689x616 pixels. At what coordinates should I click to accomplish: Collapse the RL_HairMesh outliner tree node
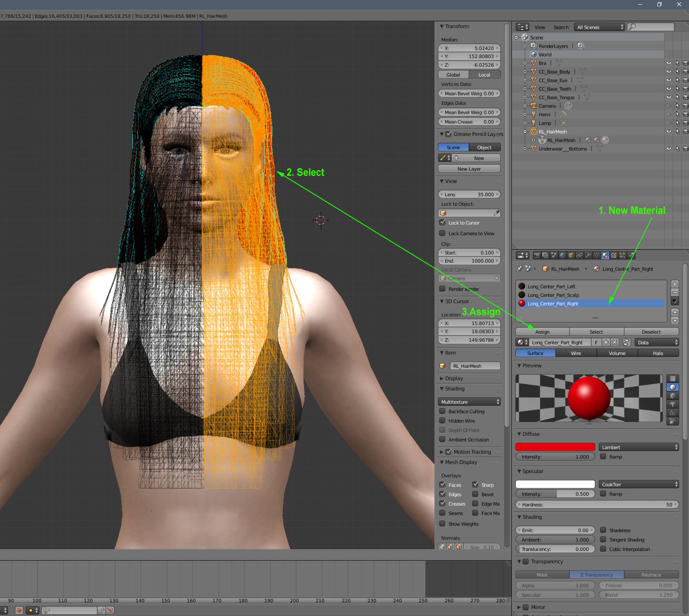pyautogui.click(x=525, y=132)
